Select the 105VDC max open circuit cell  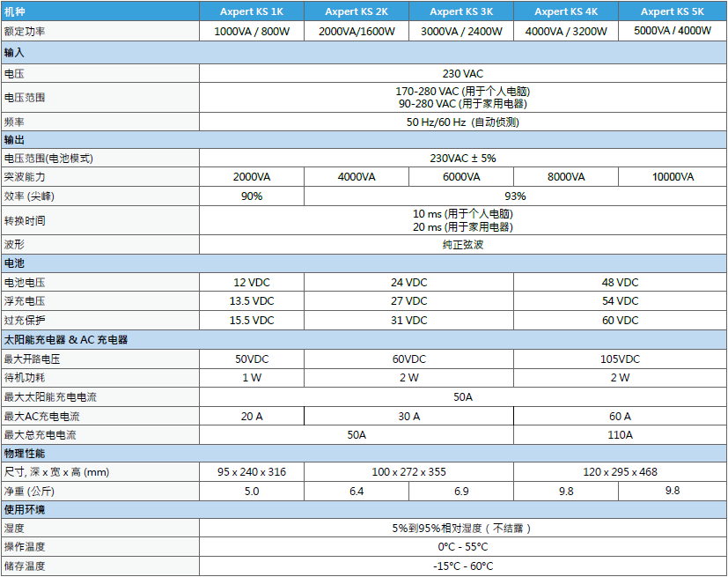coord(621,359)
